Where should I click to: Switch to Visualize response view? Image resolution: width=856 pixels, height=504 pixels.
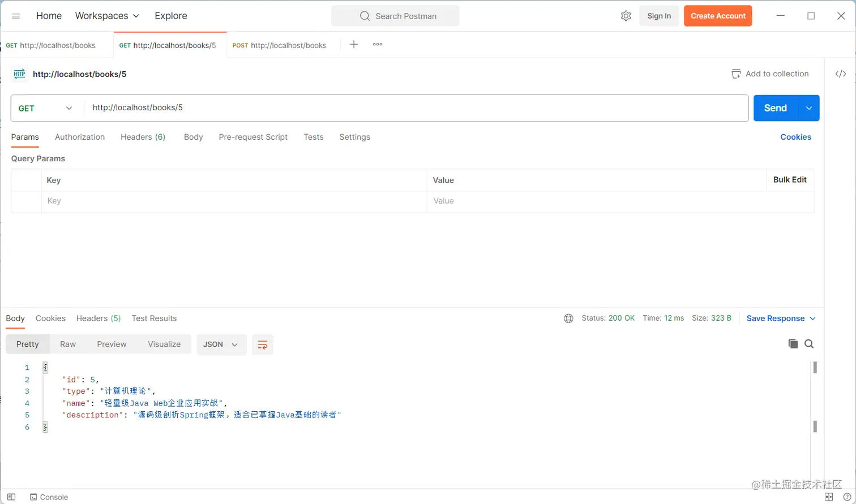click(164, 344)
